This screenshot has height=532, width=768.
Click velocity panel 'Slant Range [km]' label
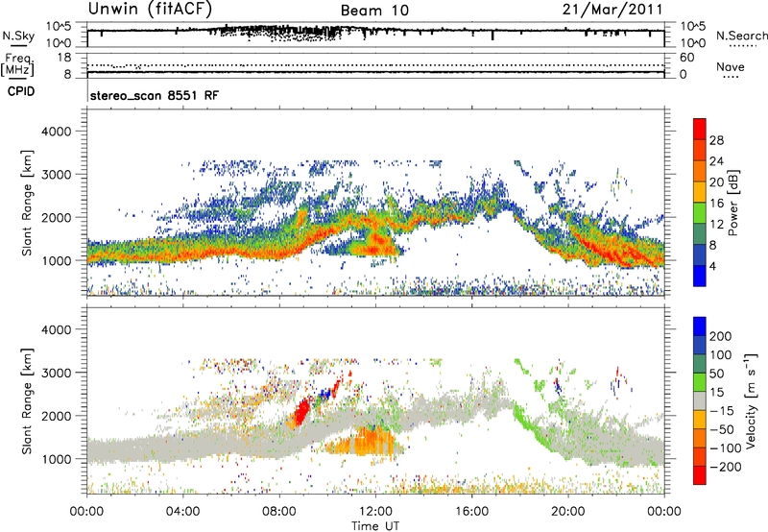[x=27, y=401]
